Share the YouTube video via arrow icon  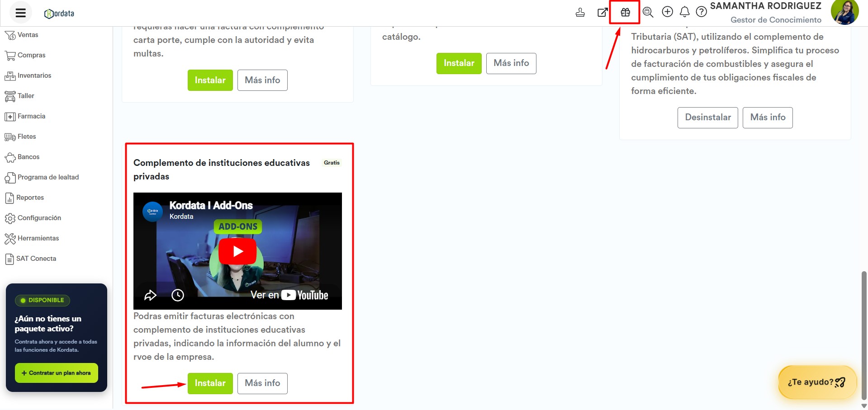150,295
